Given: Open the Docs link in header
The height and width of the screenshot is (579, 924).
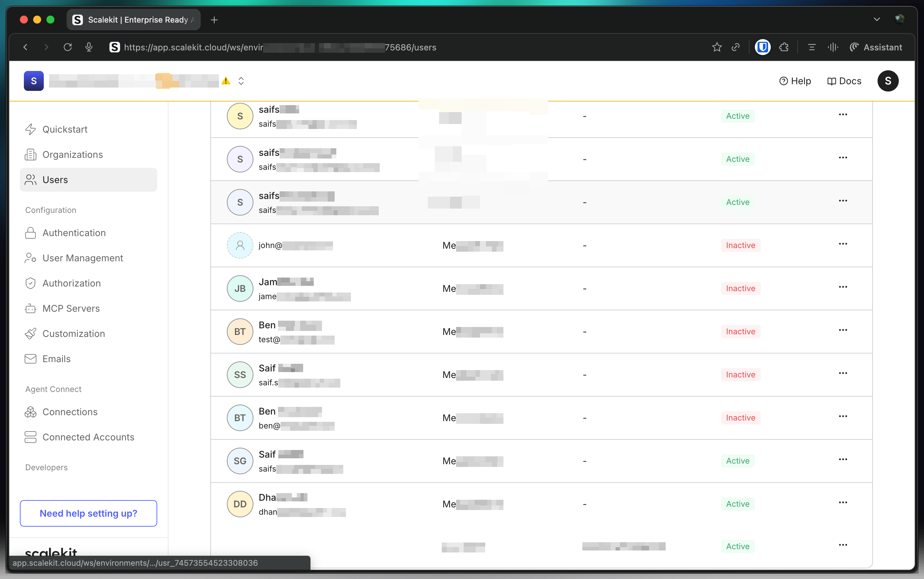Looking at the screenshot, I should [x=844, y=81].
